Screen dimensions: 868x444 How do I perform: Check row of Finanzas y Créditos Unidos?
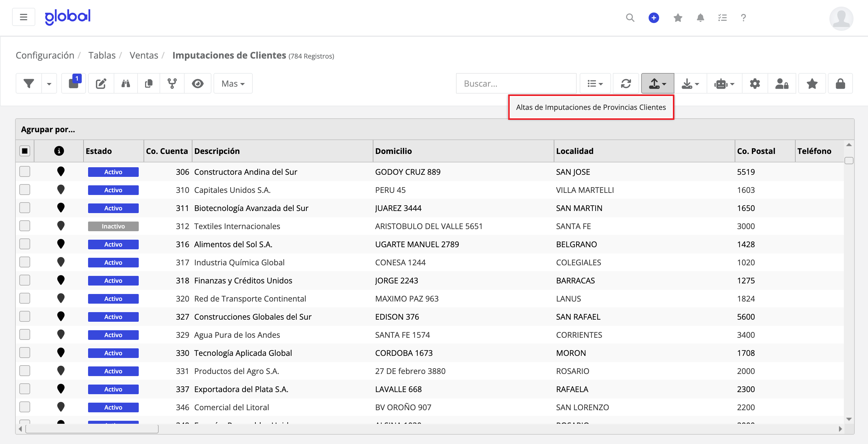[25, 280]
